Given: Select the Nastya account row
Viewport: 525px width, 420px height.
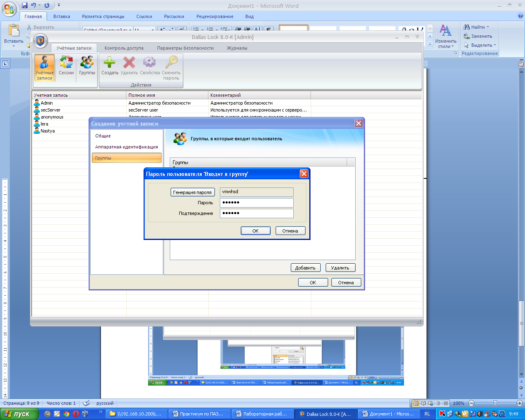Looking at the screenshot, I should [61, 131].
